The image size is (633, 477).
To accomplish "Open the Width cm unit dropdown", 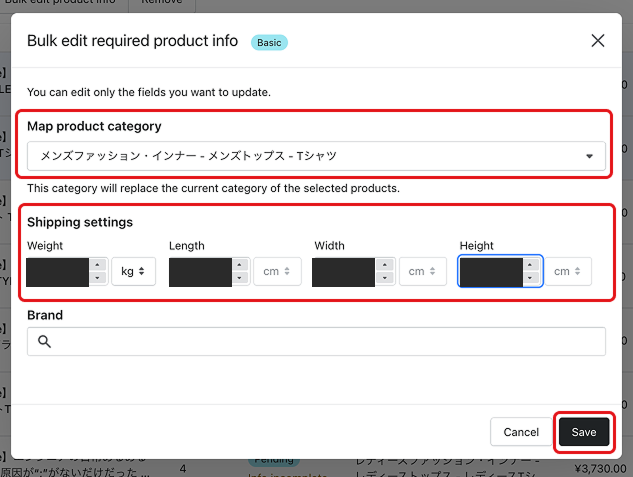I will [x=422, y=272].
